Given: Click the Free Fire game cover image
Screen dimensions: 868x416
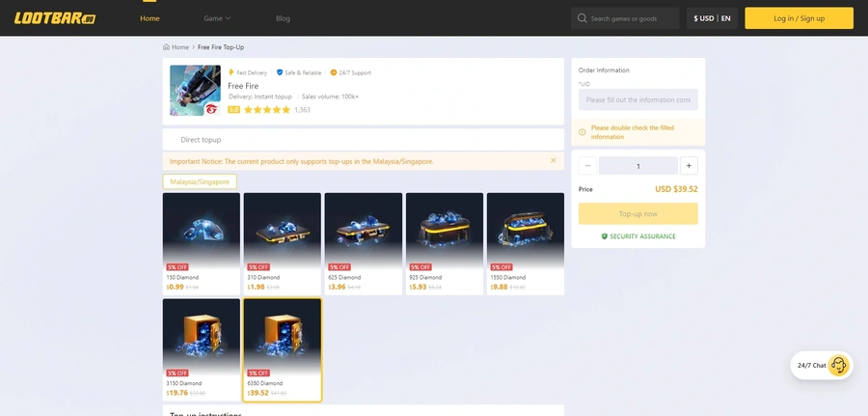Looking at the screenshot, I should (195, 91).
